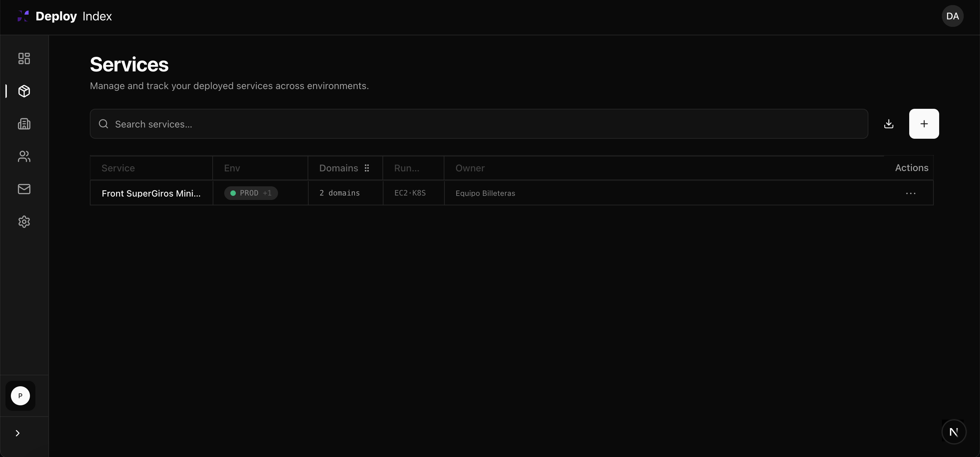Open the Domains column drag handle menu

click(x=367, y=168)
